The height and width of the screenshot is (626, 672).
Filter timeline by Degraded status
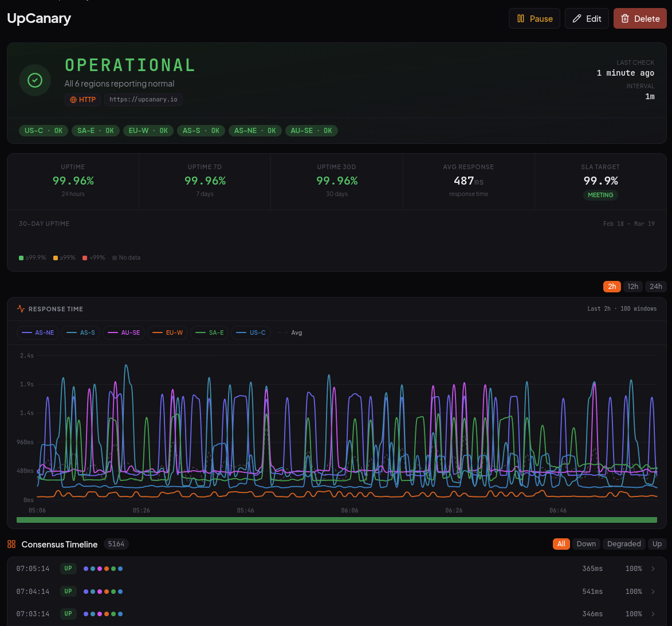coord(623,544)
